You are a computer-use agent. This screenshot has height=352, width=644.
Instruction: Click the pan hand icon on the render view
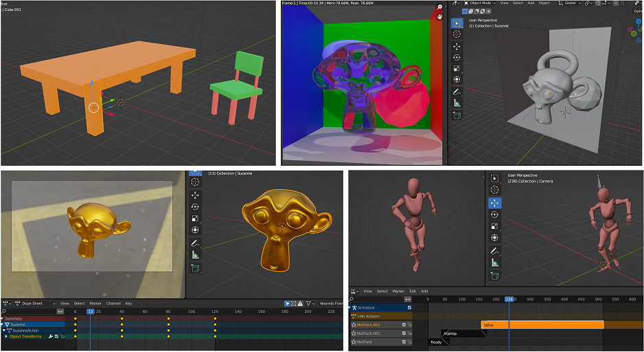439,16
